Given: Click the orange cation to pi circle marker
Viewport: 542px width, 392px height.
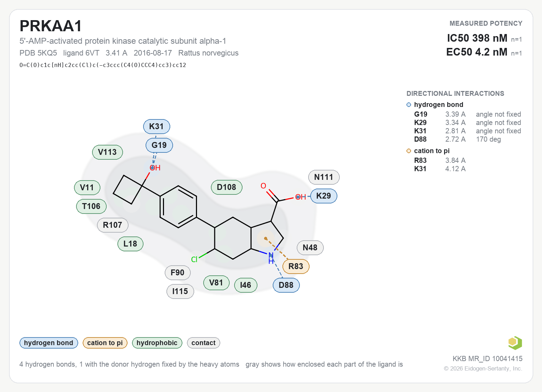Looking at the screenshot, I should [x=409, y=151].
